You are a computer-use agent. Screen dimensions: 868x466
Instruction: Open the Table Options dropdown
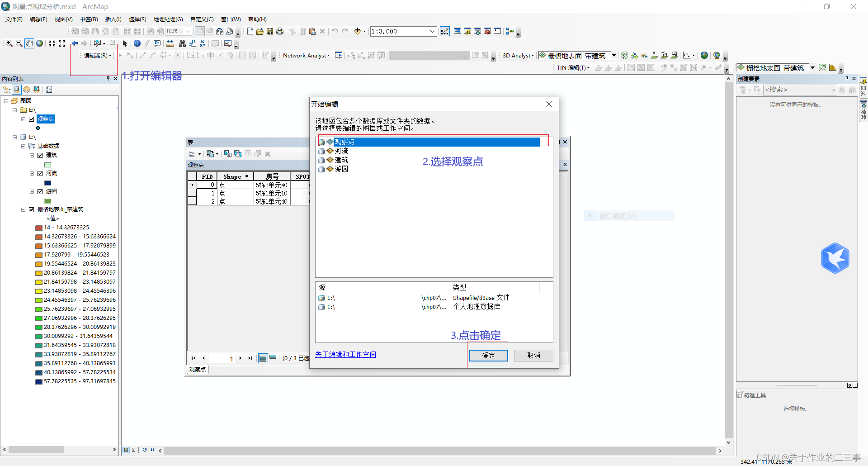pos(195,154)
